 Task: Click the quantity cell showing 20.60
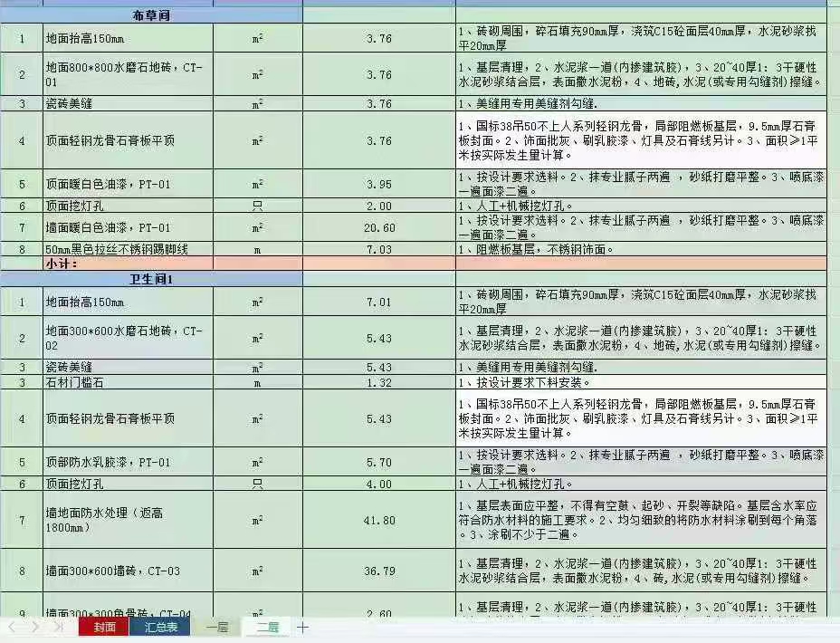pyautogui.click(x=378, y=227)
